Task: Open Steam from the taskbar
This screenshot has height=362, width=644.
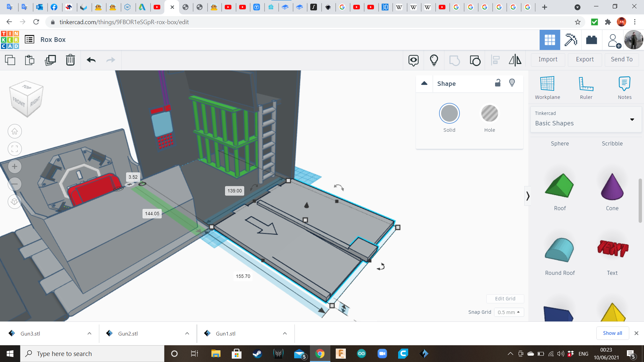Action: tap(257, 354)
